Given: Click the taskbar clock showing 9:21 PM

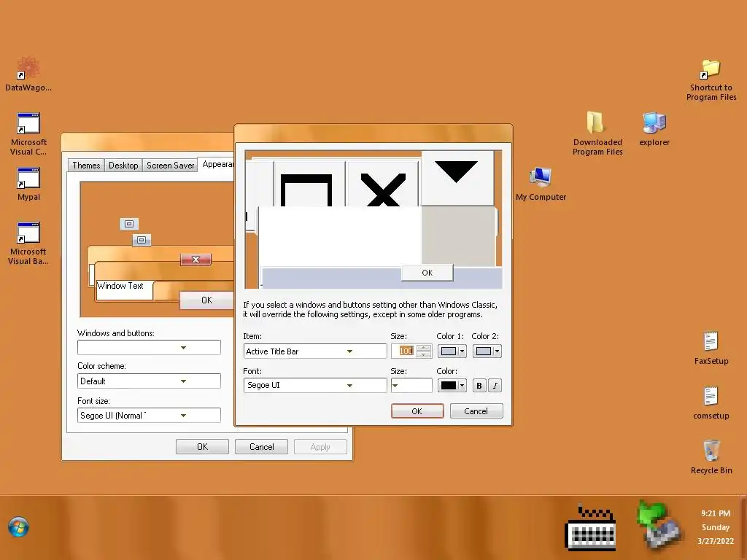Looking at the screenshot, I should (716, 527).
